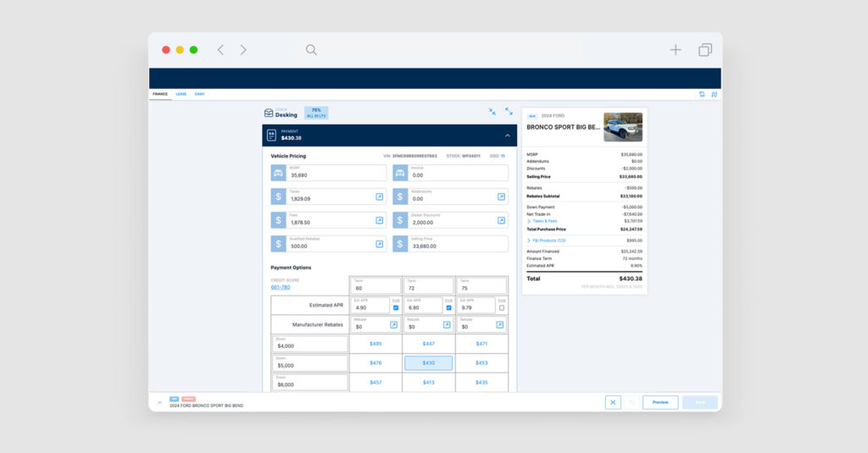Click the MSRP input field
The image size is (868, 453).
(336, 173)
